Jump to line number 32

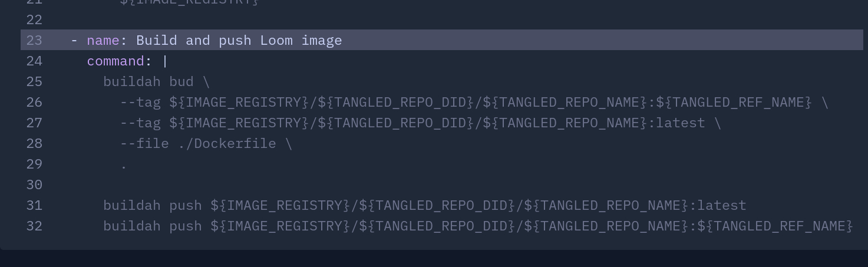(x=34, y=226)
